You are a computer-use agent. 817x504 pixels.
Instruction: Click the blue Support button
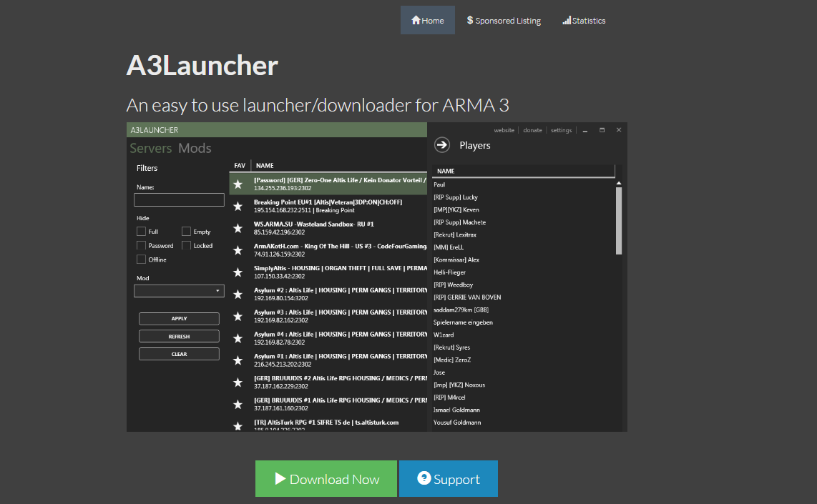click(449, 478)
